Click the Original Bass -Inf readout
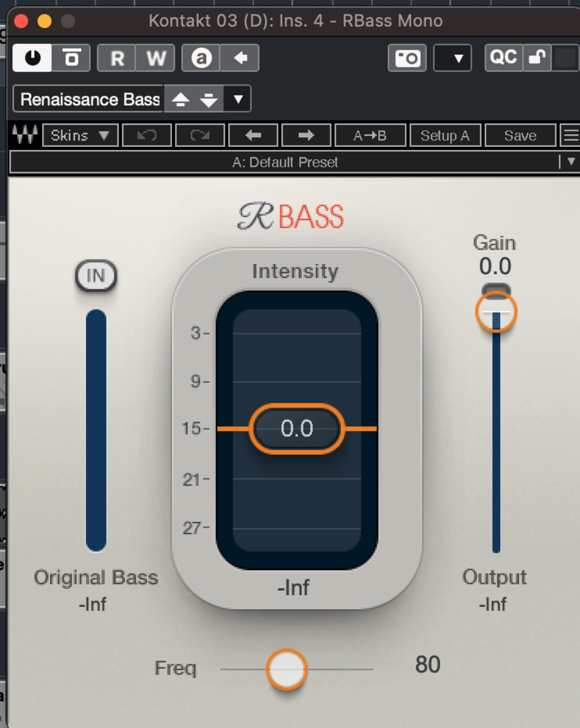 tap(93, 604)
